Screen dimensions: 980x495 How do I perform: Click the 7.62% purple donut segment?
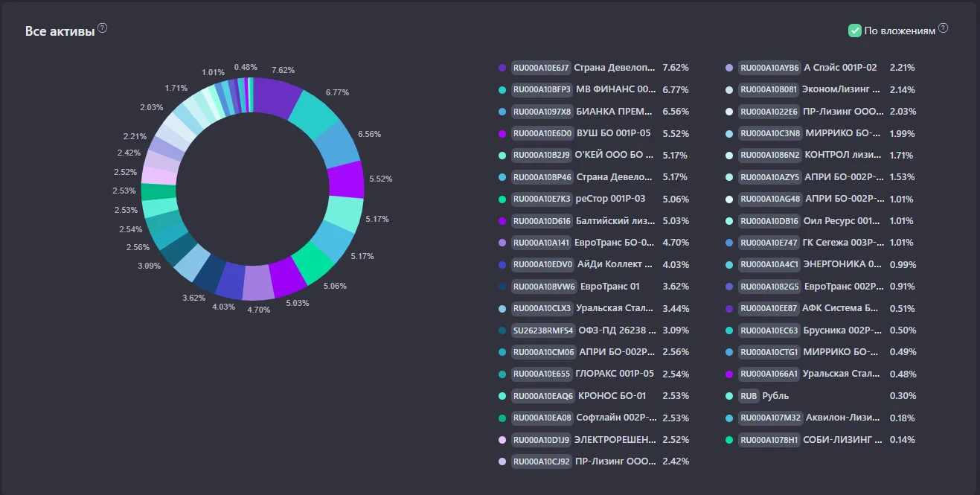[x=278, y=98]
